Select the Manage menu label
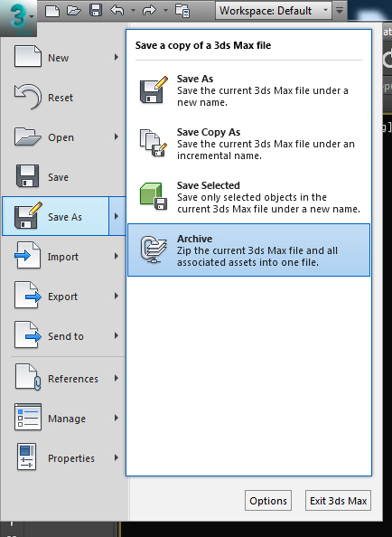The width and height of the screenshot is (392, 537). click(67, 419)
